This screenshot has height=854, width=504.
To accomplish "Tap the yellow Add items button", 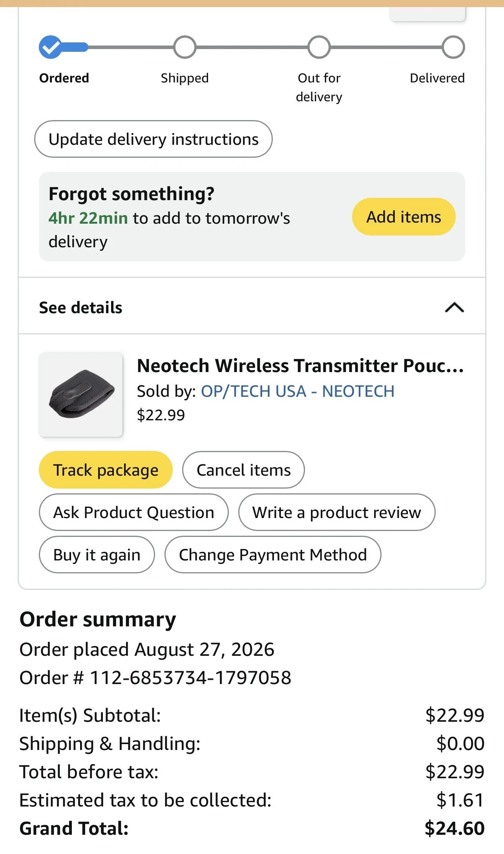I will (x=404, y=217).
